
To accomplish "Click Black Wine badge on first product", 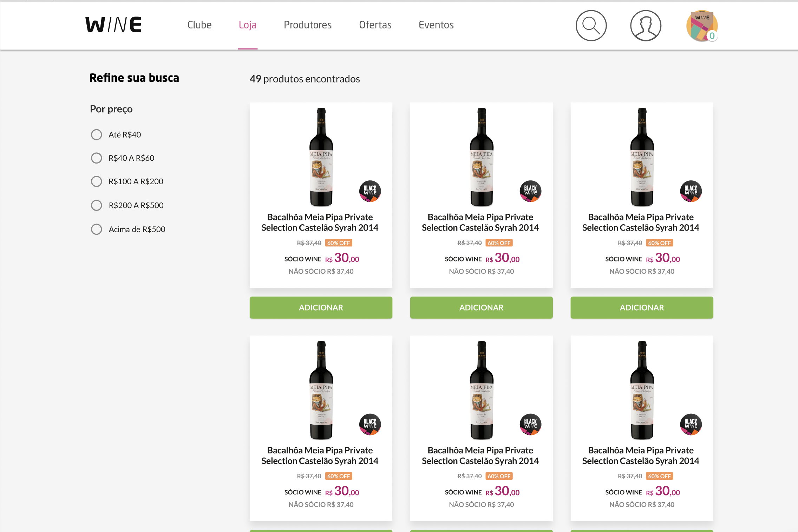I will tap(370, 191).
